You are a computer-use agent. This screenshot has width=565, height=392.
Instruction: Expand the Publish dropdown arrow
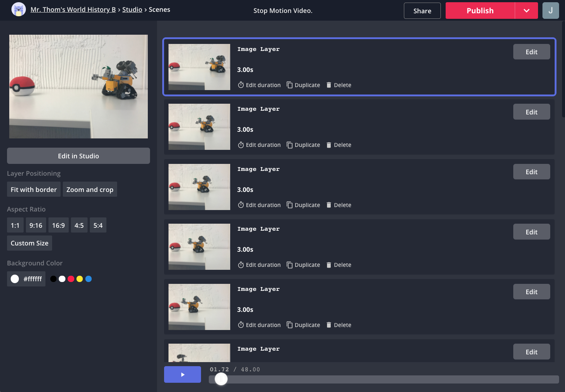click(526, 11)
